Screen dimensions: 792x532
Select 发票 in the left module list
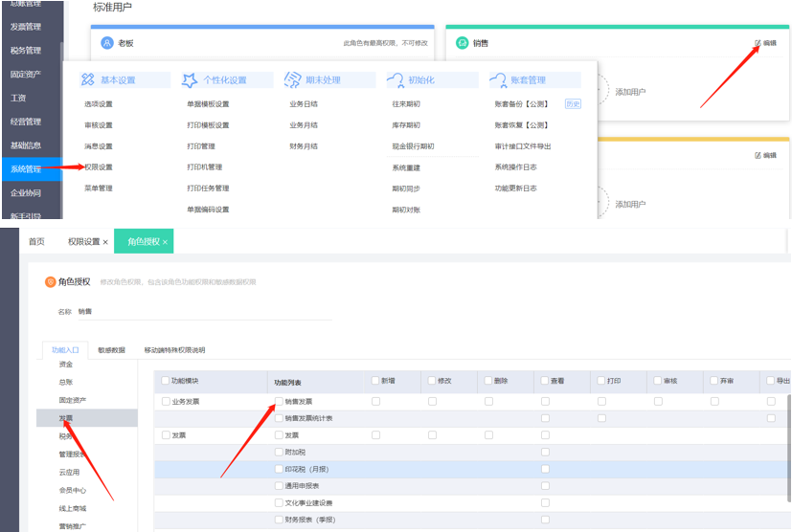point(65,418)
